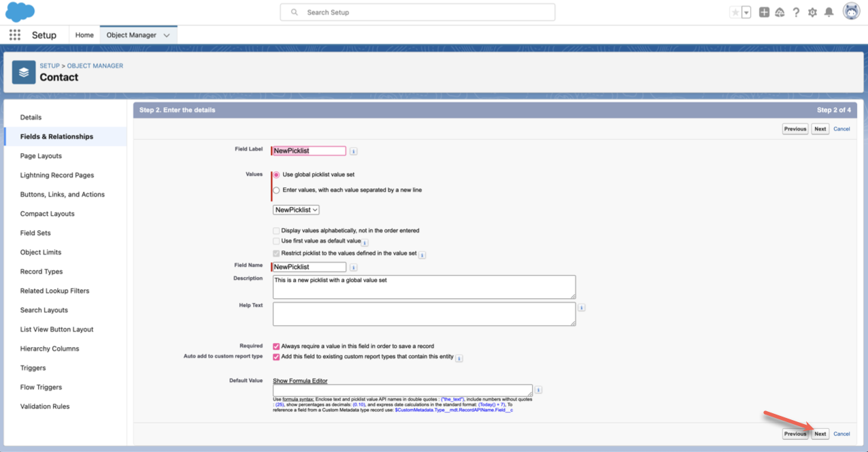Viewport: 868px width, 452px height.
Task: Click the OBJECT MANAGER breadcrumb link
Action: pyautogui.click(x=95, y=66)
